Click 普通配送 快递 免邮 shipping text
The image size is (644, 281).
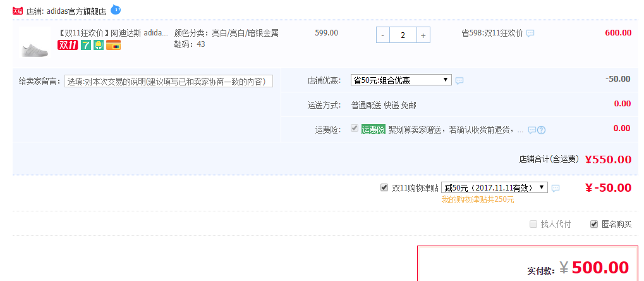pos(384,105)
